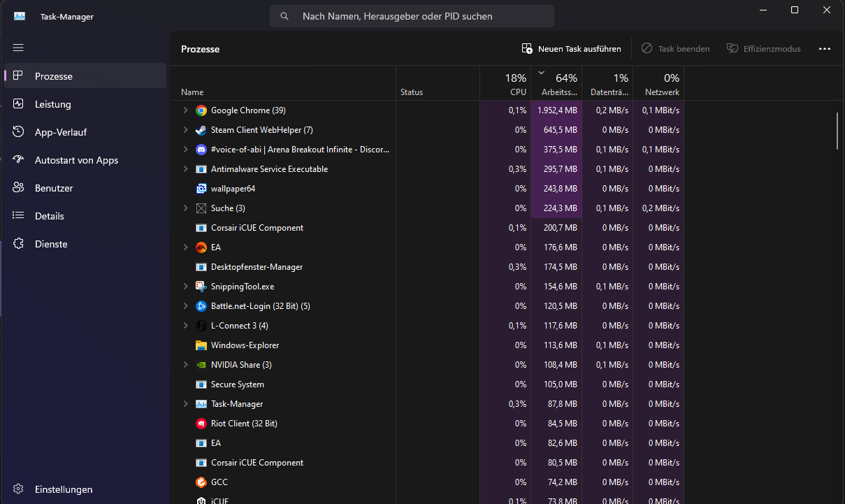Click the Suche process icon

click(x=201, y=208)
